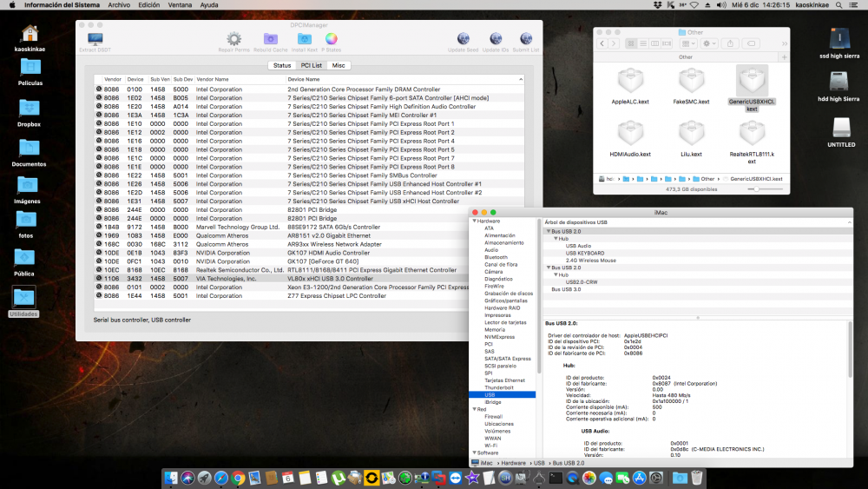This screenshot has height=489, width=868.
Task: Open TeamViewer from the dock
Action: pos(456,478)
